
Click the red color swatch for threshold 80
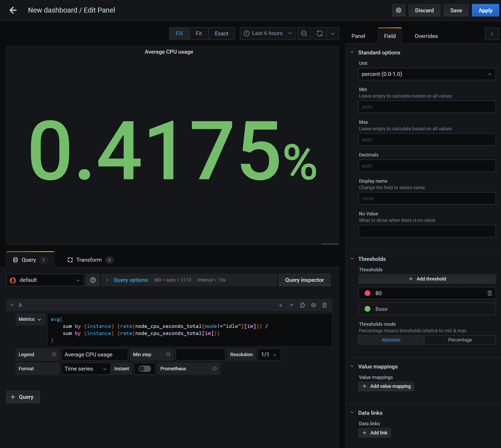[x=367, y=293]
